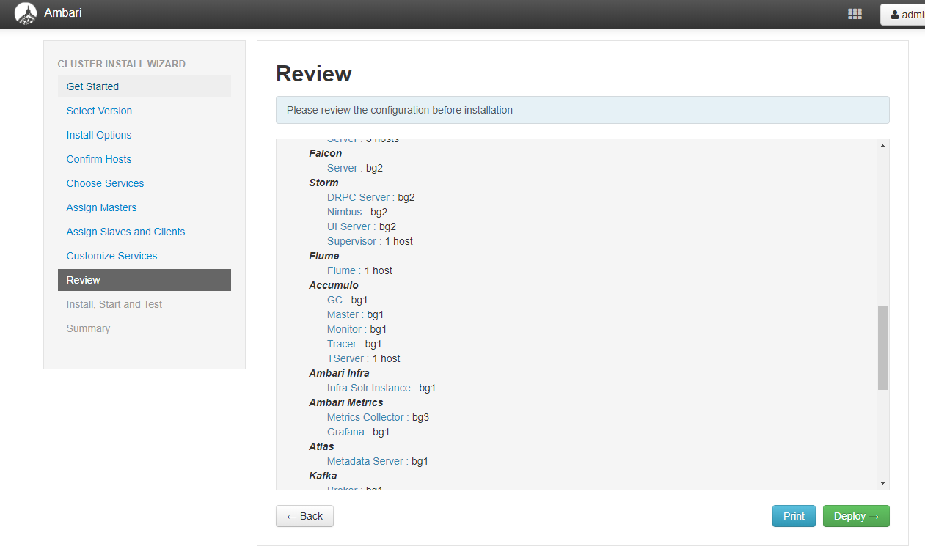This screenshot has width=925, height=560.
Task: Go to the Install Options step
Action: (99, 135)
